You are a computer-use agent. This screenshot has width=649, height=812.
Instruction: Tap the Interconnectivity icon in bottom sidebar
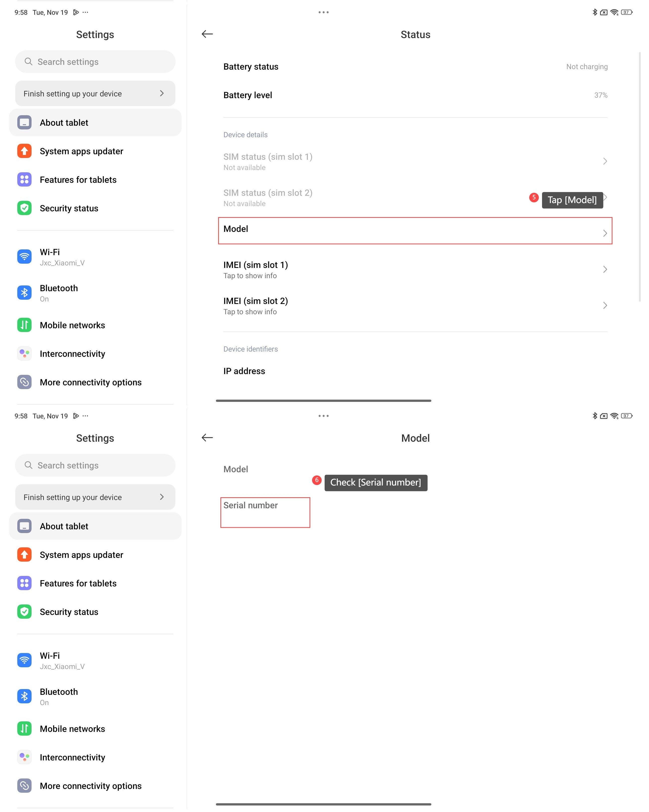[x=25, y=757]
